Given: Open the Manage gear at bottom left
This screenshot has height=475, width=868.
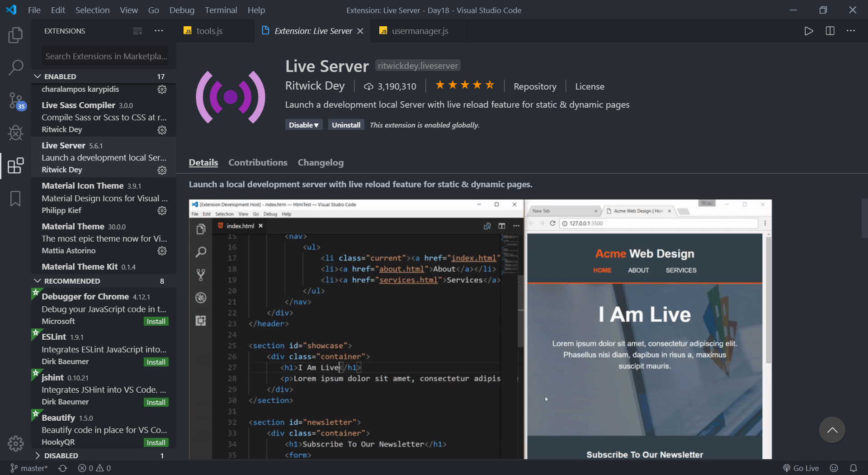Looking at the screenshot, I should (15, 444).
